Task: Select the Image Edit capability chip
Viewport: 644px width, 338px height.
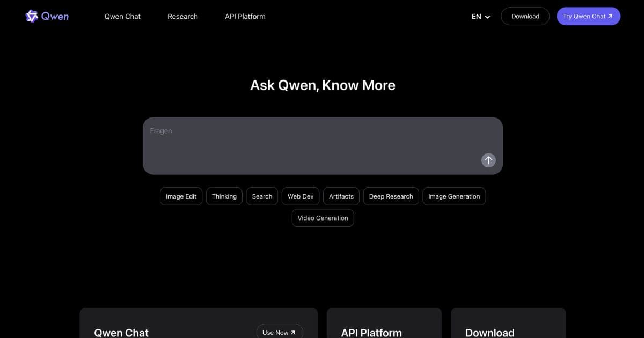Action: click(x=181, y=196)
